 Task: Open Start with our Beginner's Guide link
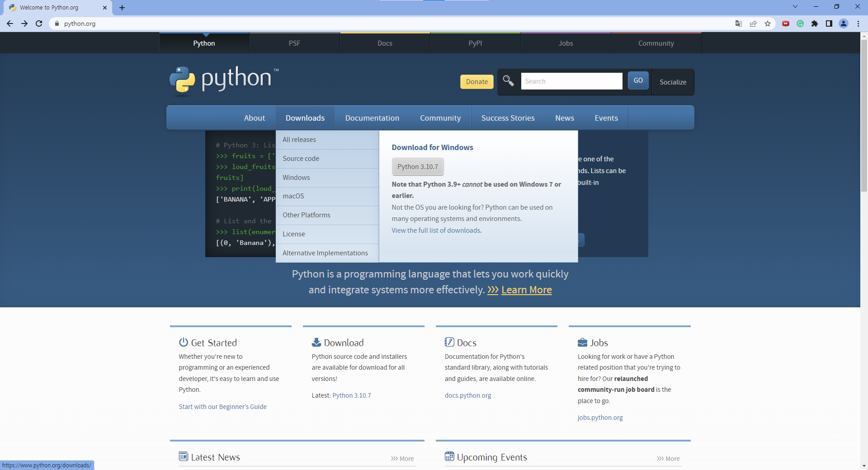(x=222, y=407)
